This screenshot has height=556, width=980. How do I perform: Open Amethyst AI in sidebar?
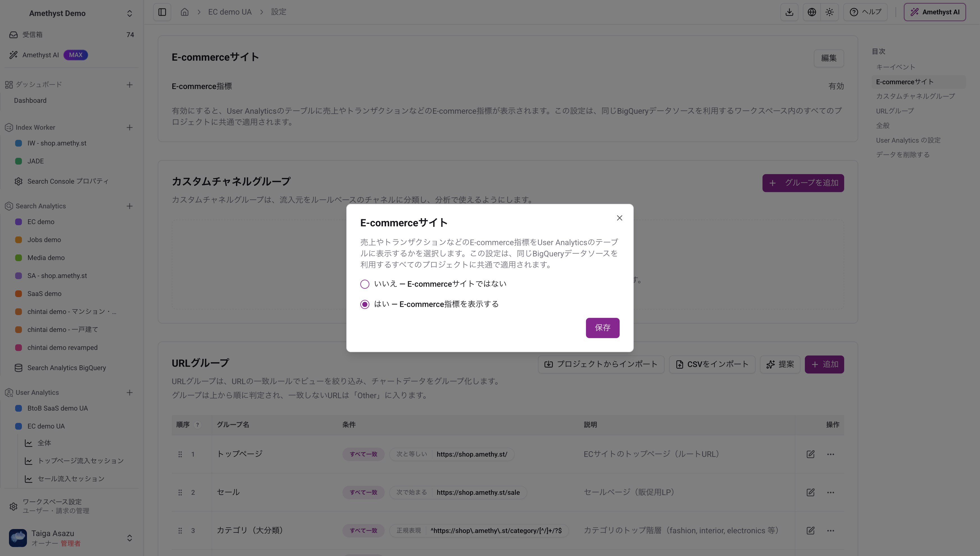click(71, 55)
